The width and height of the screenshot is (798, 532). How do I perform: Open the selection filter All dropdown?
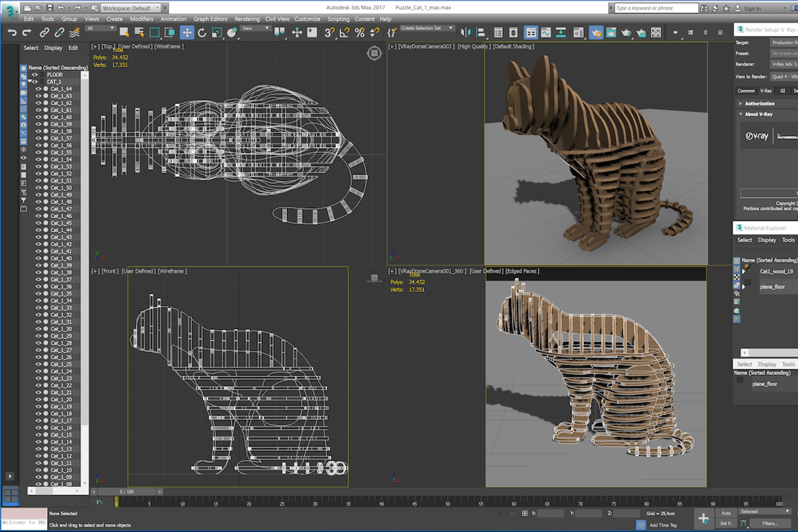pyautogui.click(x=101, y=28)
